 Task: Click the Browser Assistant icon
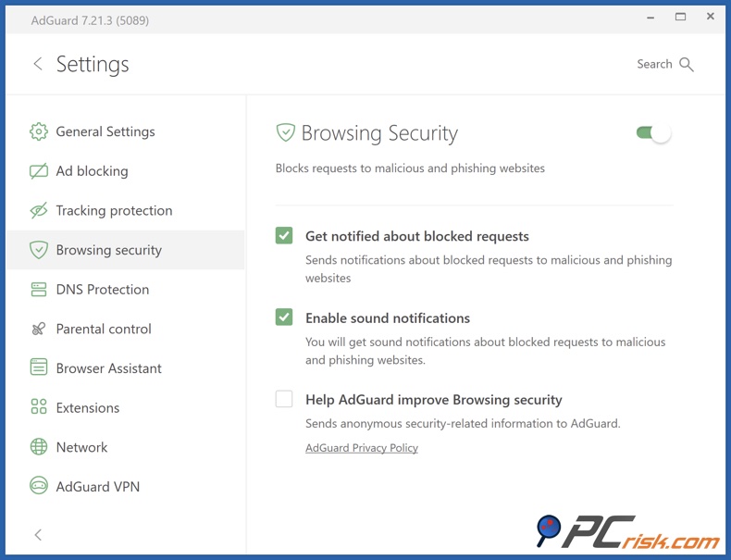39,368
